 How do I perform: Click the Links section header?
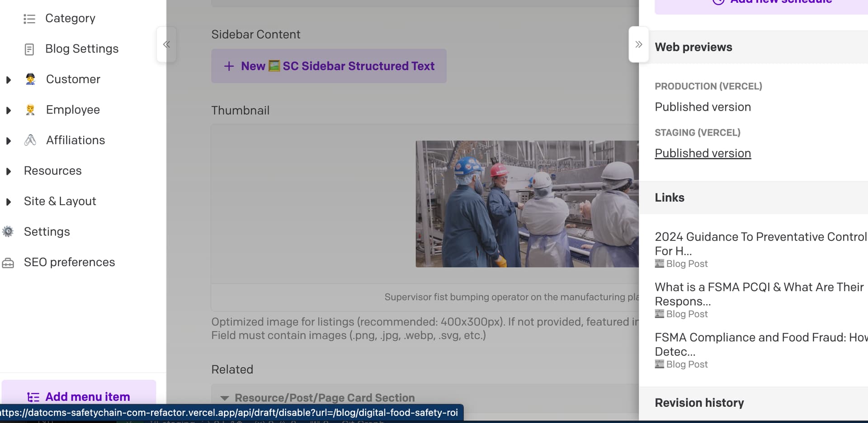click(753, 197)
